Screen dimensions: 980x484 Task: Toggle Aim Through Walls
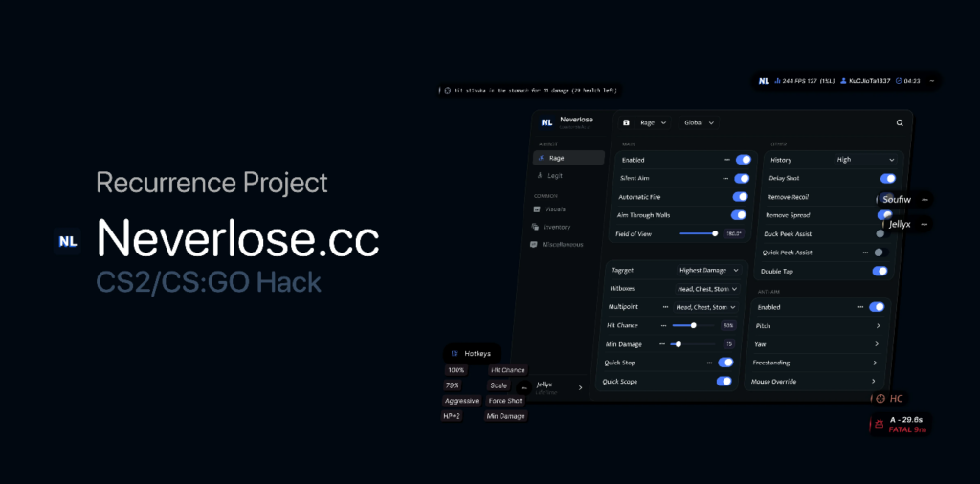(x=738, y=215)
